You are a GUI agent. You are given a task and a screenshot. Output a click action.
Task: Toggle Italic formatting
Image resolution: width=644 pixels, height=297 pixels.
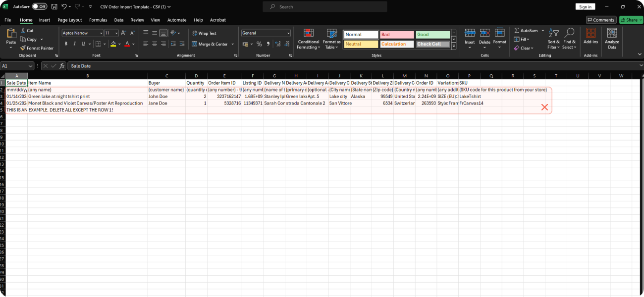[x=75, y=44]
